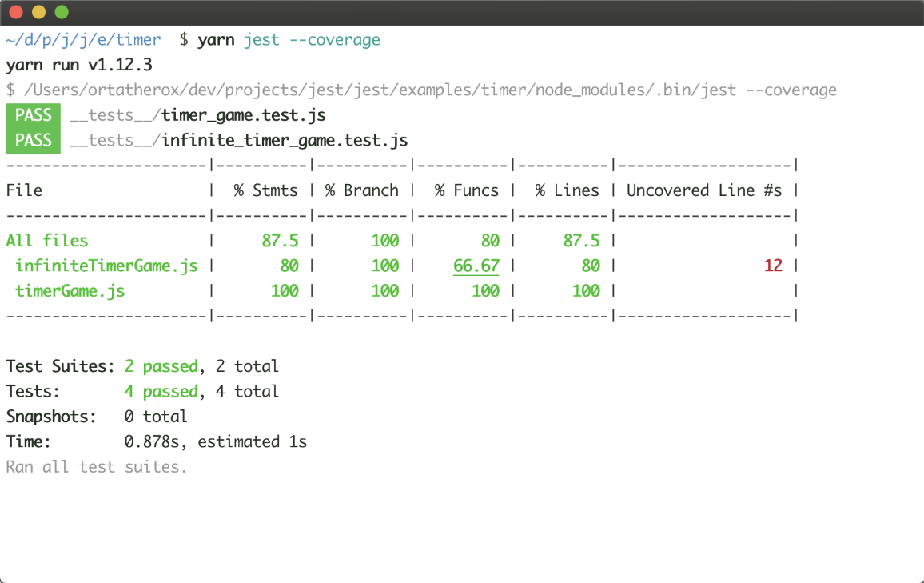
Task: Click the green maximize window button
Action: point(62,12)
